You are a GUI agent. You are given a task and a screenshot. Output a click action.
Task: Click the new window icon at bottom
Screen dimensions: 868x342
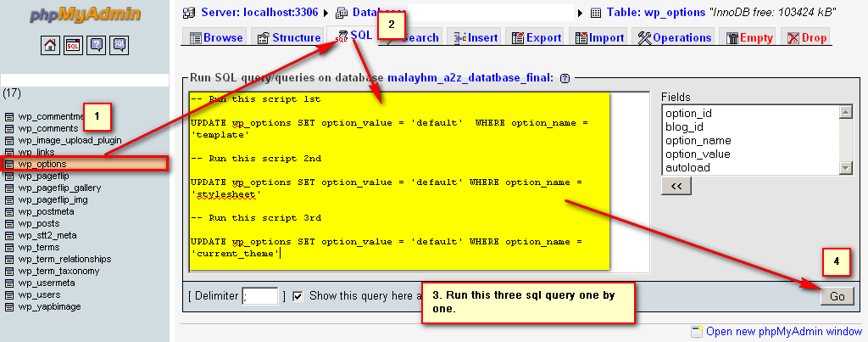click(697, 332)
